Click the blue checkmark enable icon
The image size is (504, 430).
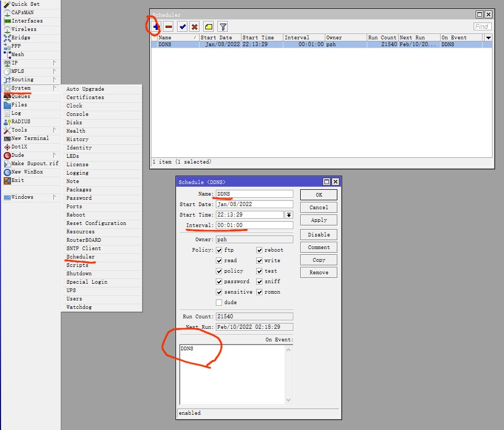point(182,26)
